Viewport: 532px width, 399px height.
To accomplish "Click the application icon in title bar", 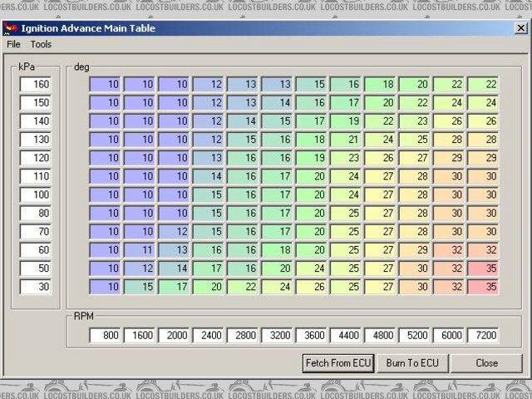I will coord(11,28).
